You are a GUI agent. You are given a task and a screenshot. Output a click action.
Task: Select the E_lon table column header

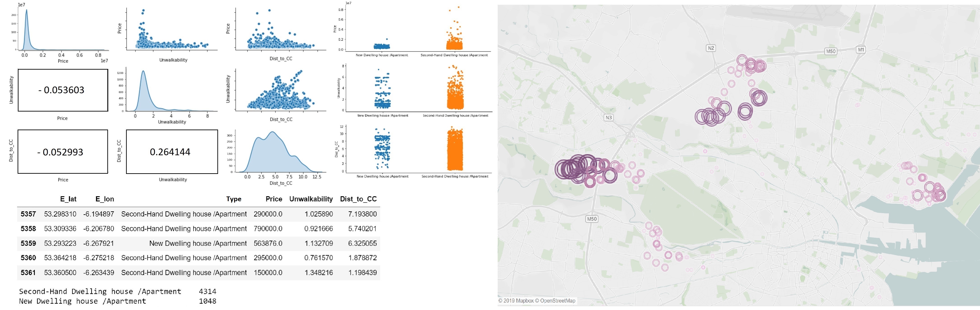(105, 199)
